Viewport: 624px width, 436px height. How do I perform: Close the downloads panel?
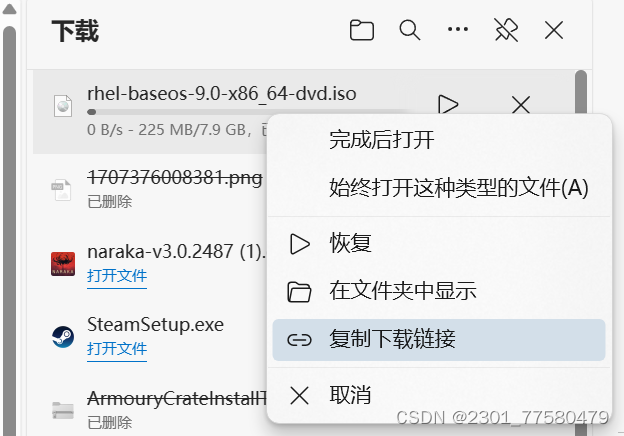[x=554, y=30]
